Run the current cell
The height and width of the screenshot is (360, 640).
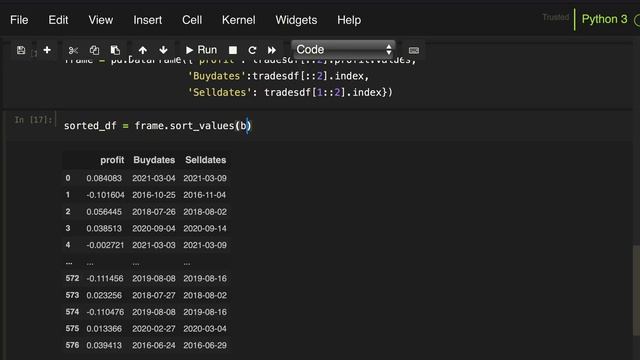pyautogui.click(x=201, y=50)
